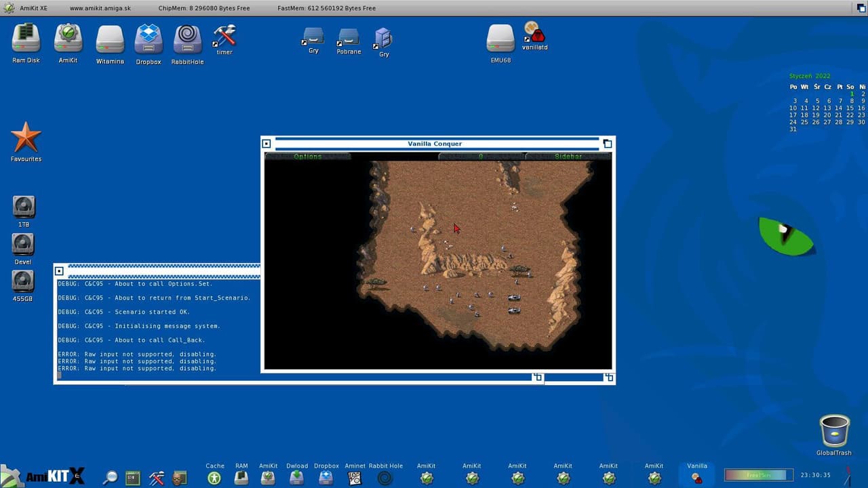Launch the vanillatd icon
The height and width of the screenshot is (488, 868).
534,31
